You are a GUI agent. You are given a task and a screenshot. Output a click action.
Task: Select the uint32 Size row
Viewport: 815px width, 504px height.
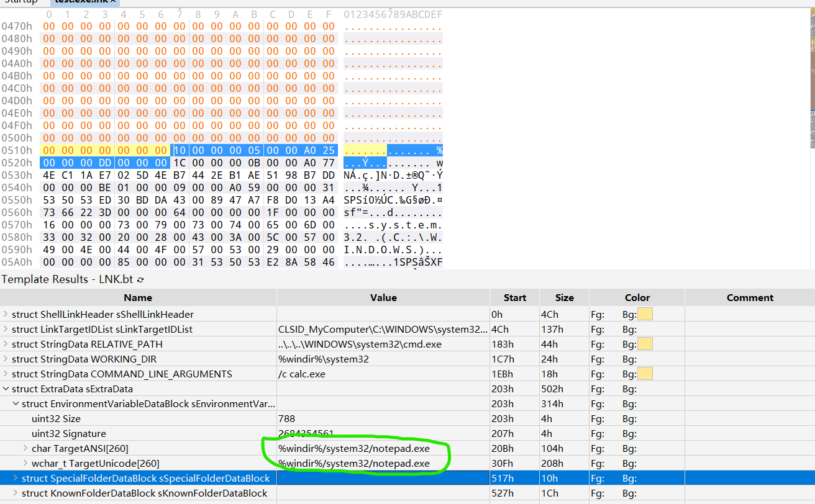(407, 419)
